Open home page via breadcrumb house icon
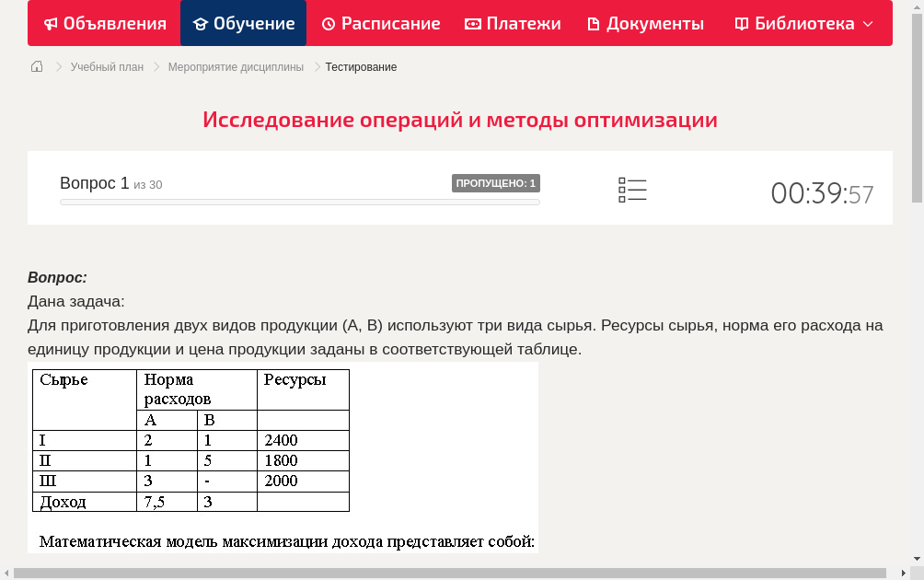 pyautogui.click(x=36, y=66)
